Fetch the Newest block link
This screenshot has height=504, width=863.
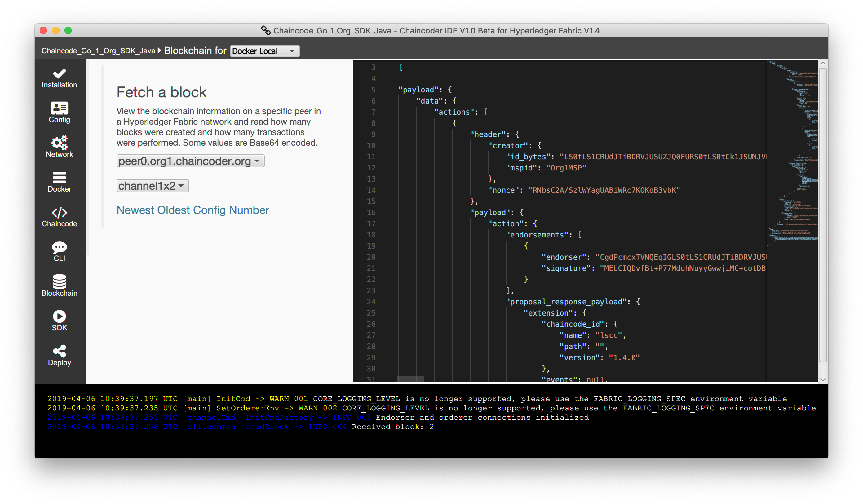click(x=135, y=210)
